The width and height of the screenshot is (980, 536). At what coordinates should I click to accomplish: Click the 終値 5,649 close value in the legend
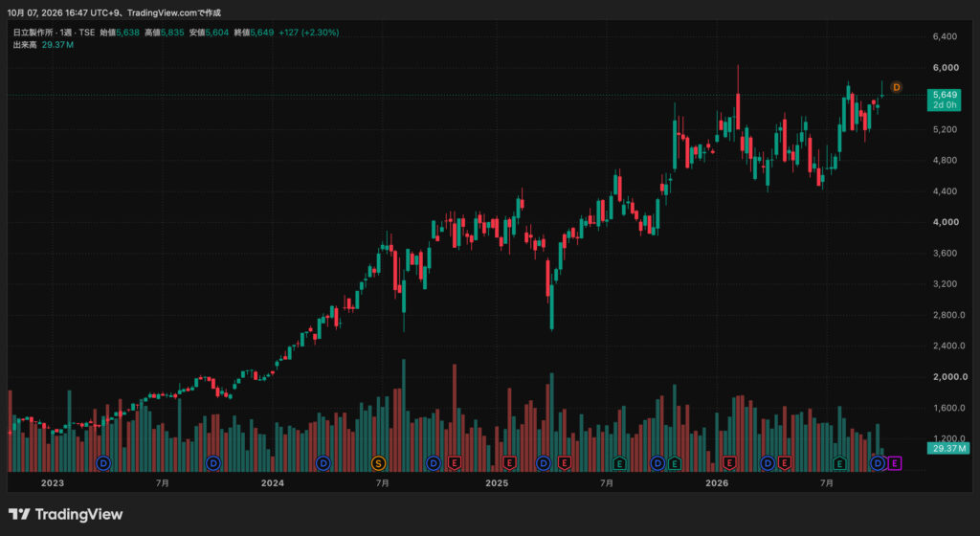point(254,33)
